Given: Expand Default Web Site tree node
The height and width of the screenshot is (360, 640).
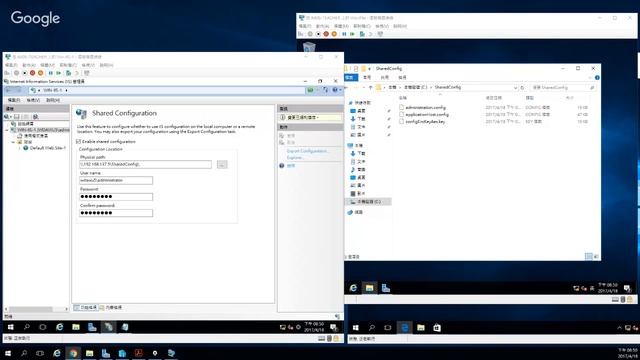Looking at the screenshot, I should tap(19, 148).
